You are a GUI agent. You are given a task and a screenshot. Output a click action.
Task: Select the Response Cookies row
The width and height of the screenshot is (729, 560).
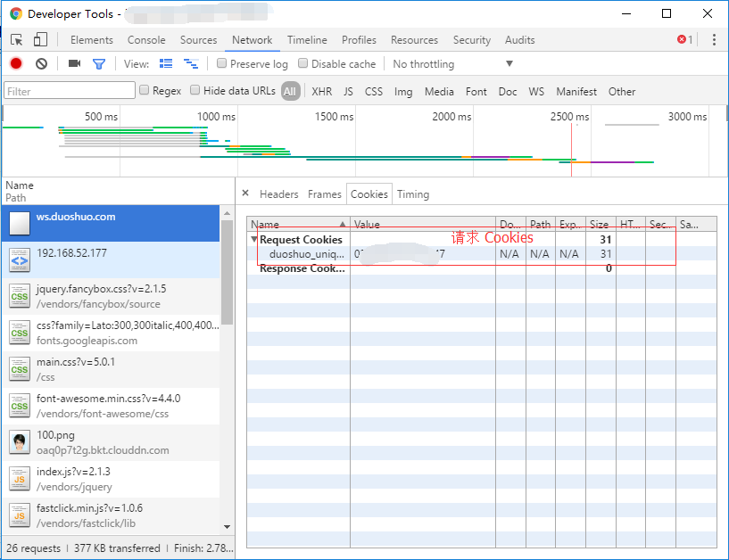coord(482,268)
